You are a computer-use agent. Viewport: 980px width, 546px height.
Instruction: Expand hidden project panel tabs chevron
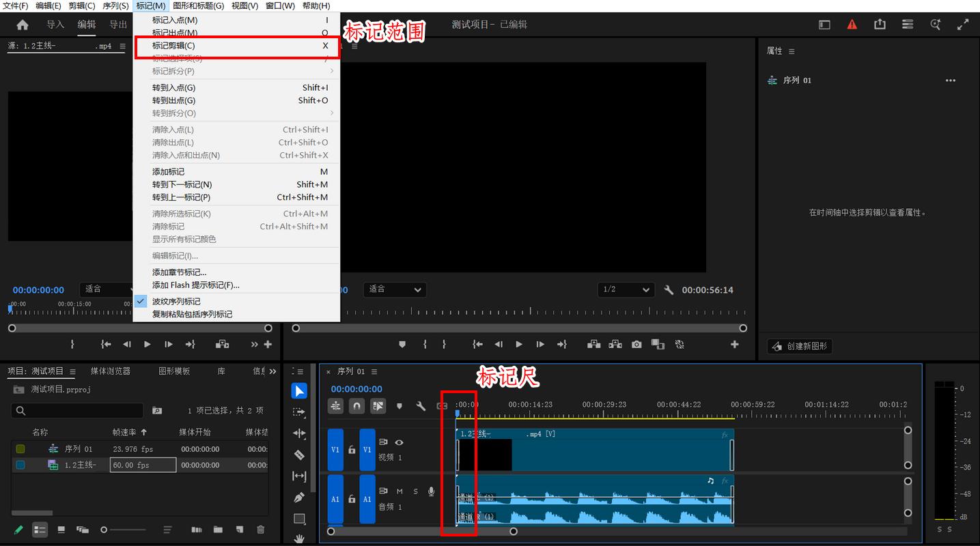click(272, 371)
